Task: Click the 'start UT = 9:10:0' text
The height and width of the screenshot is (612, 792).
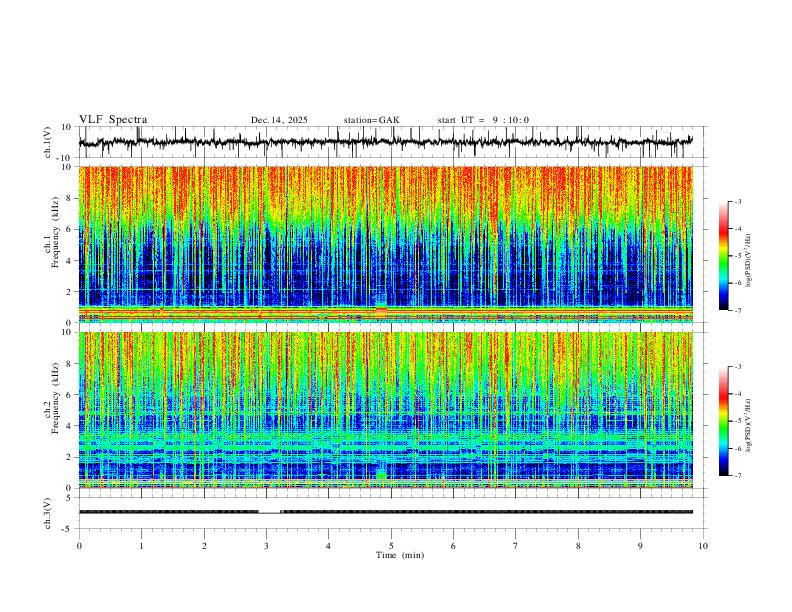Action: tap(483, 120)
